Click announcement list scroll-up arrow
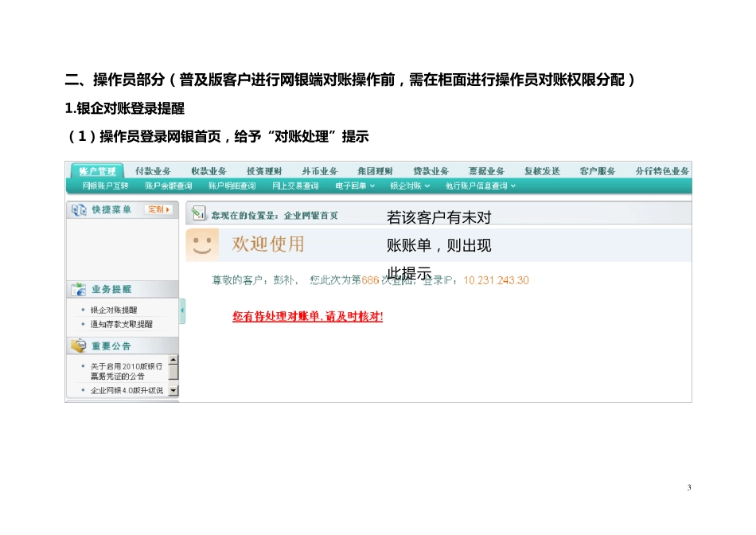The image size is (756, 535). click(x=173, y=360)
